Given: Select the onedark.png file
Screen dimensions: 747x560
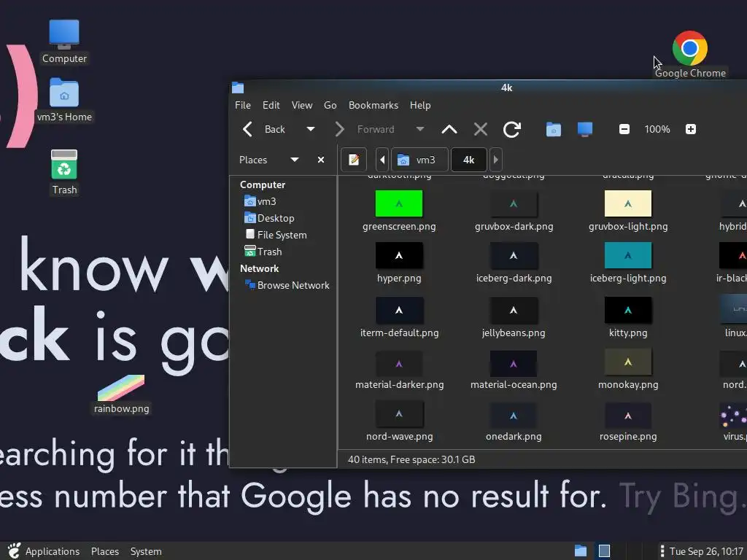Looking at the screenshot, I should pos(514,422).
